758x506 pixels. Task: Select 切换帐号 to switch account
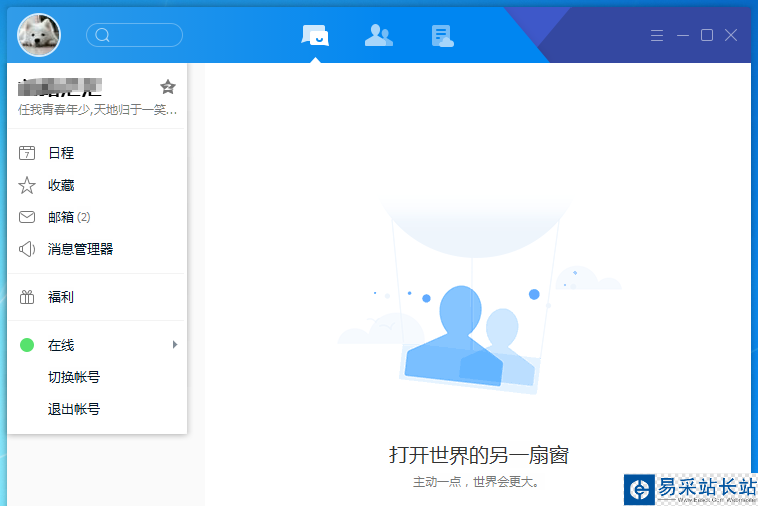click(97, 377)
